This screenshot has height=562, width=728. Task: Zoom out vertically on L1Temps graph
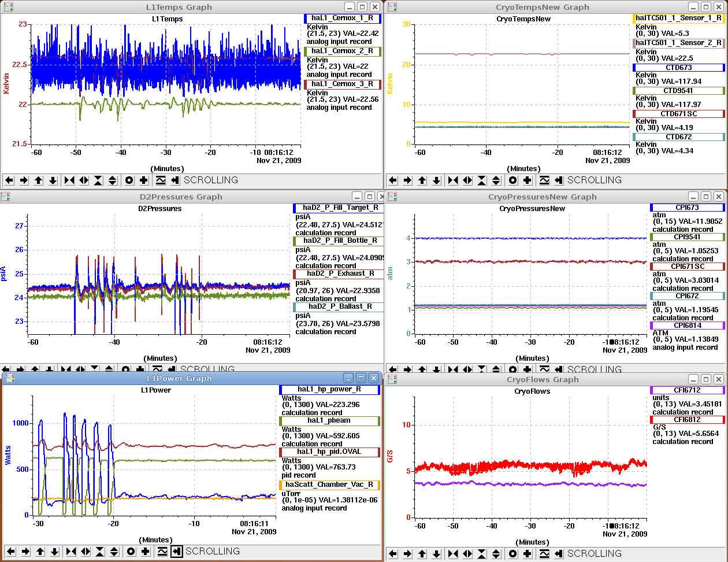113,180
